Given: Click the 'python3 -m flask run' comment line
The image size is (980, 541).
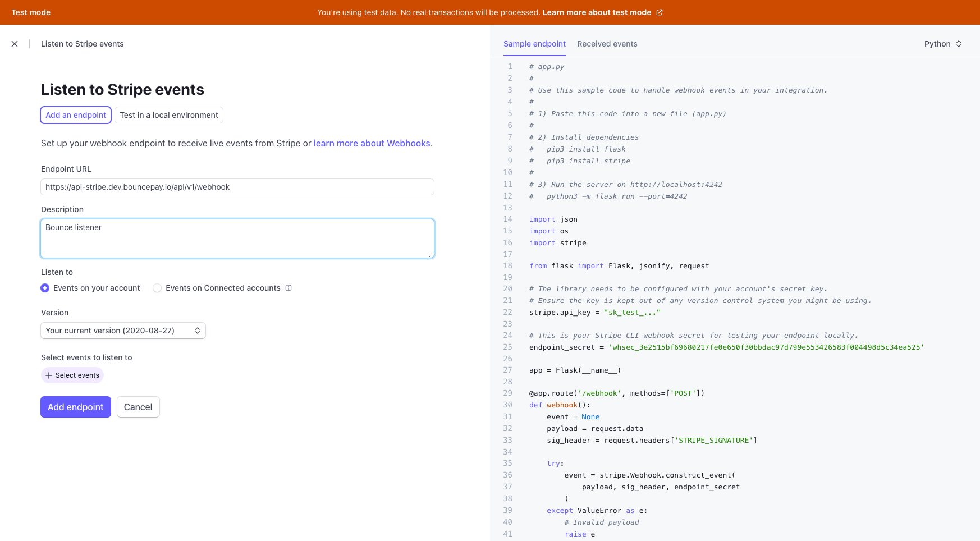Looking at the screenshot, I should [x=608, y=196].
